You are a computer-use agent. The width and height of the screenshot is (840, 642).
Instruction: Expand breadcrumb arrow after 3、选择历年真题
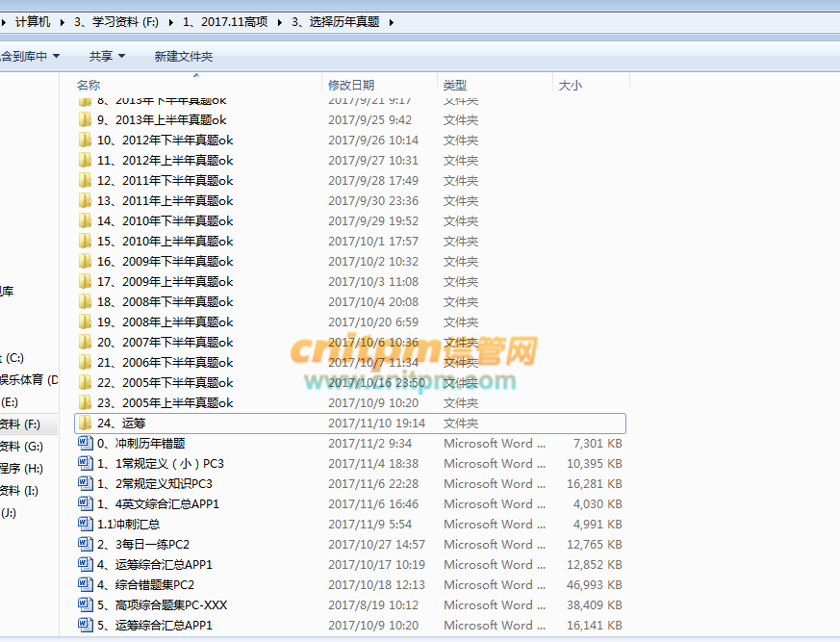click(392, 22)
